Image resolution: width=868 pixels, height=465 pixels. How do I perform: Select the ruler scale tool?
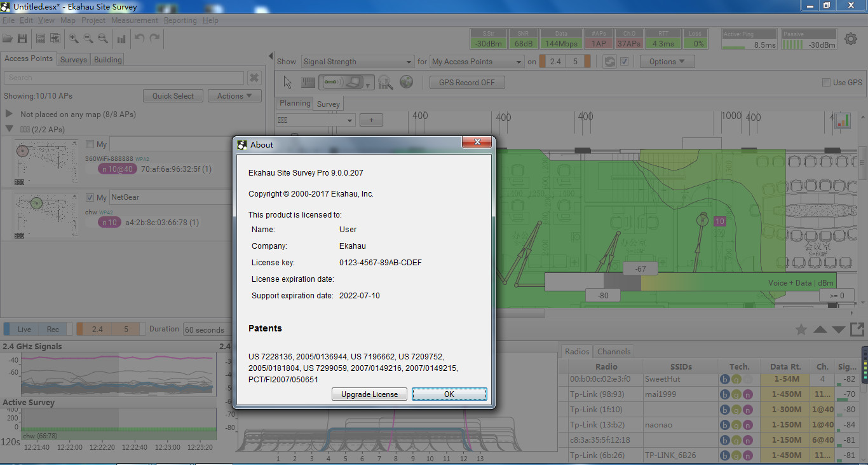point(308,82)
